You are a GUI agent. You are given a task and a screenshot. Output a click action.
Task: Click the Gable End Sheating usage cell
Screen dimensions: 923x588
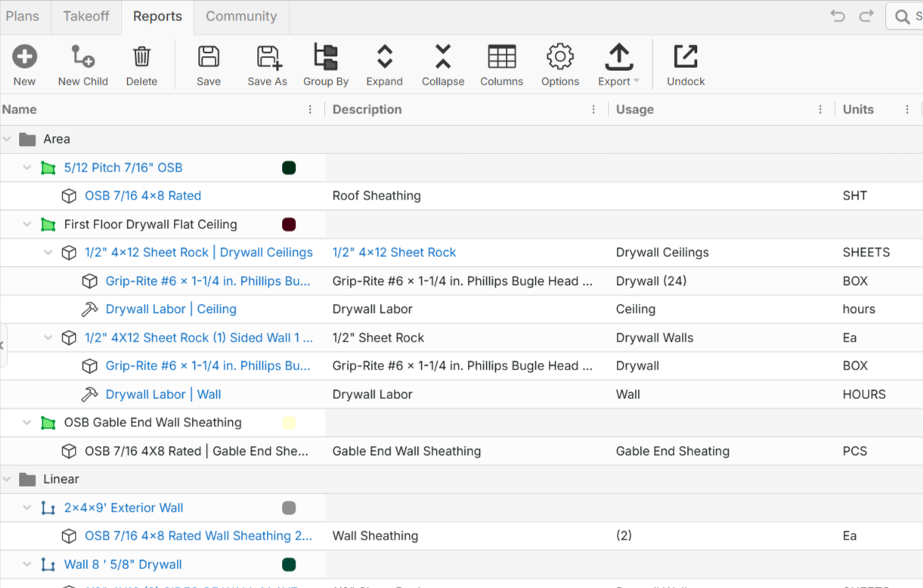[x=673, y=451]
